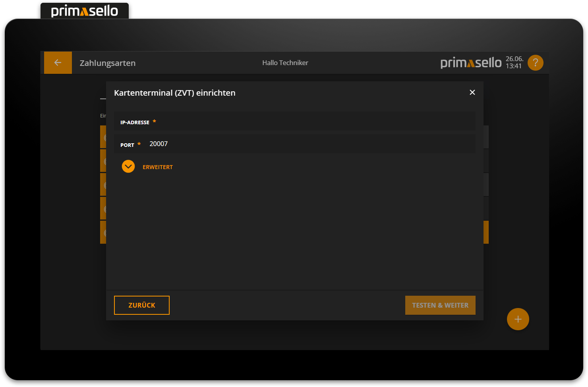The width and height of the screenshot is (588, 387).
Task: Click the dialog title Kartenterminal (ZVT) einrichten
Action: pos(175,92)
